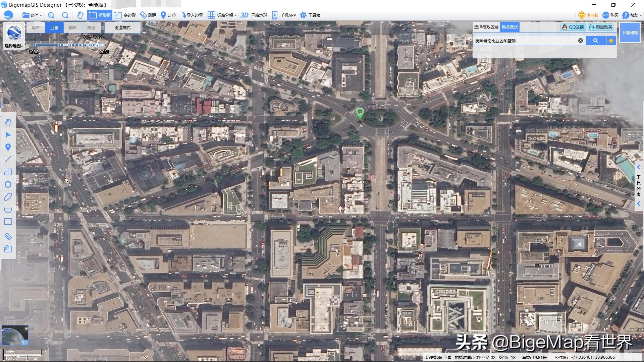644x362 pixels.
Task: Click the 海拔 19.81米 elevation text
Action: point(534,357)
